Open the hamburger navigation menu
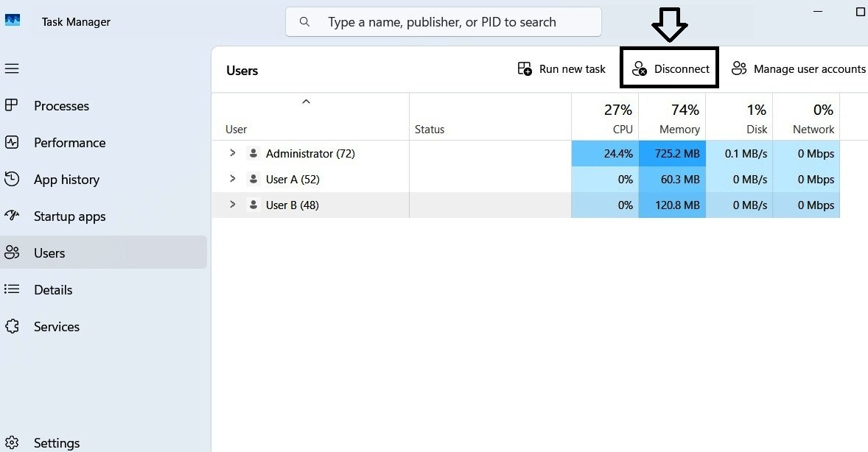This screenshot has height=452, width=868. (12, 68)
